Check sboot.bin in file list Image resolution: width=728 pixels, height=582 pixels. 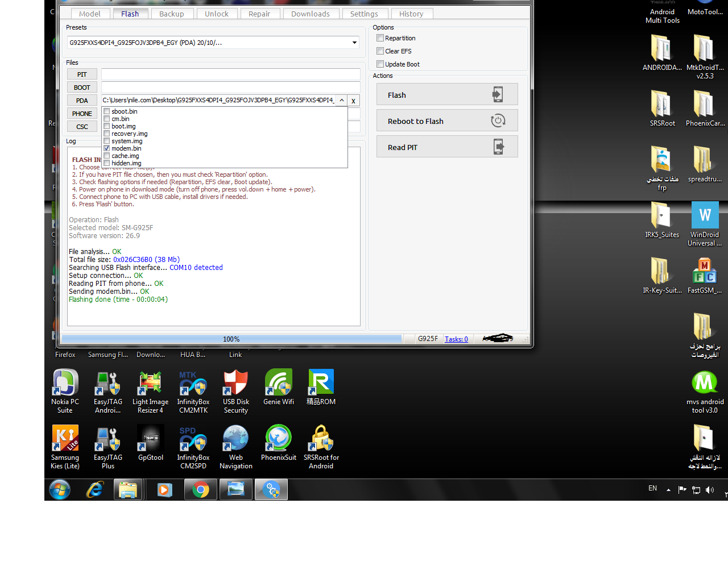coord(106,111)
